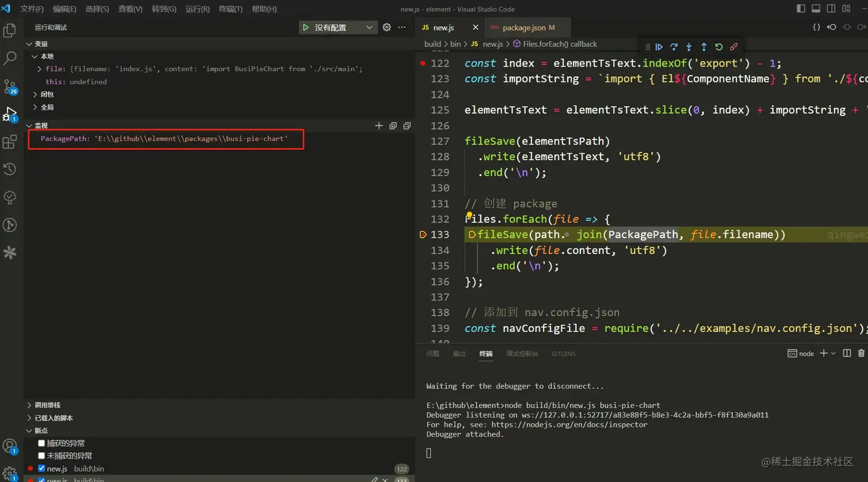Viewport: 868px width, 482px height.
Task: Open the new terminal launch profile dropdown
Action: [834, 353]
